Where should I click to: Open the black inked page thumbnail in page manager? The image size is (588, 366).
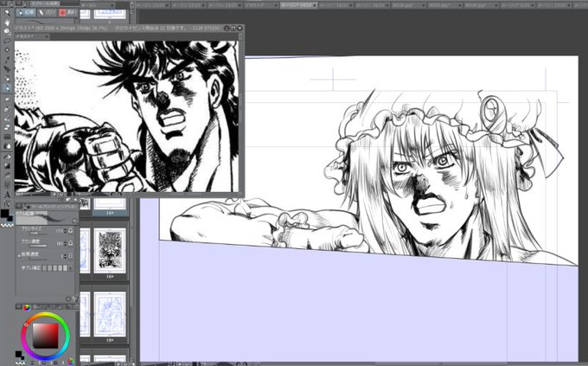pos(110,251)
